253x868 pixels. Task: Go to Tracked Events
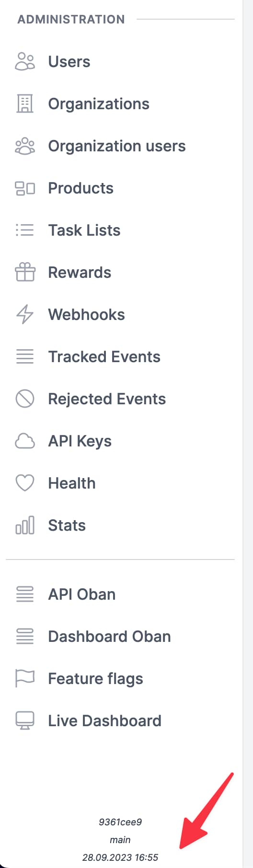point(104,357)
